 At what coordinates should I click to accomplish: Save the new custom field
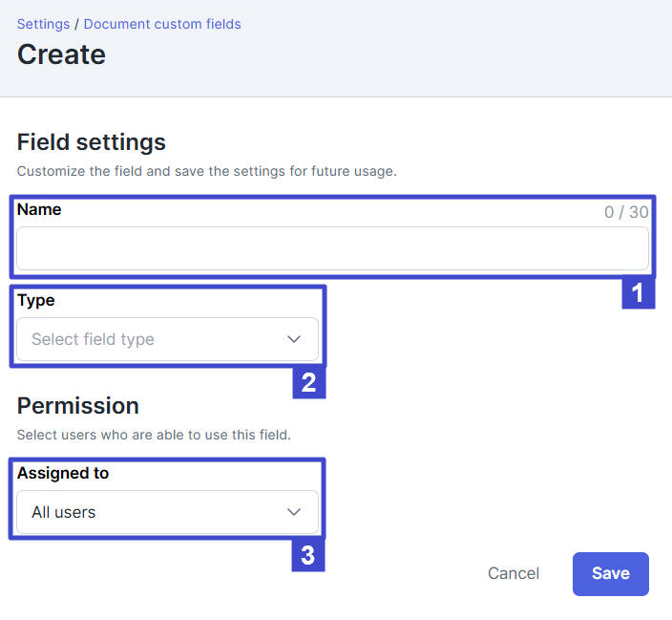(611, 573)
